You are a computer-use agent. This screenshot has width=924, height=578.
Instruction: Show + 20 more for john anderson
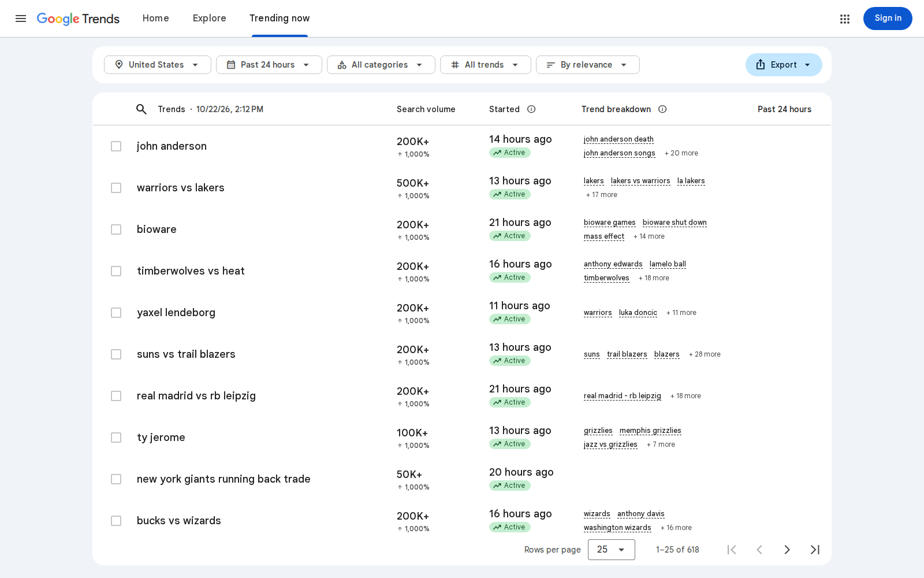(681, 153)
